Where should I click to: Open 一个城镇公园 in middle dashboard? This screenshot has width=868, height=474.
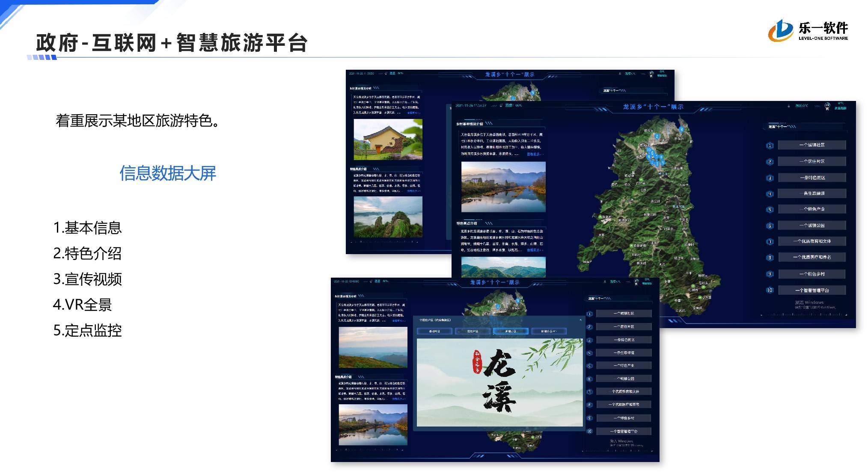812,225
